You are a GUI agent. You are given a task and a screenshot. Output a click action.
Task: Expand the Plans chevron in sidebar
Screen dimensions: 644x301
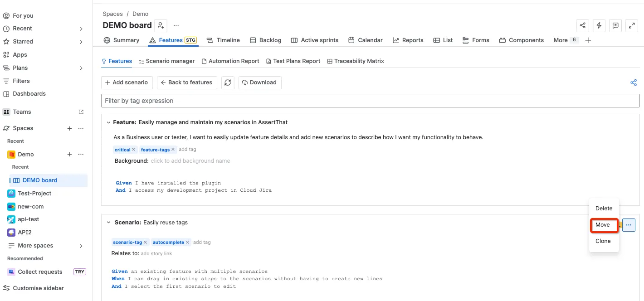(81, 68)
